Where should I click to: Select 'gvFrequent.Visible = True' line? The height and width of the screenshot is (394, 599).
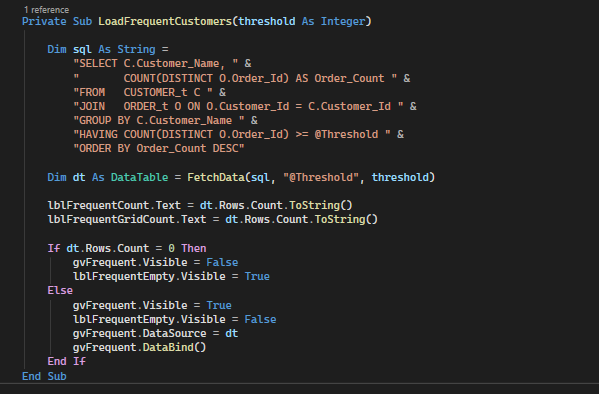152,305
